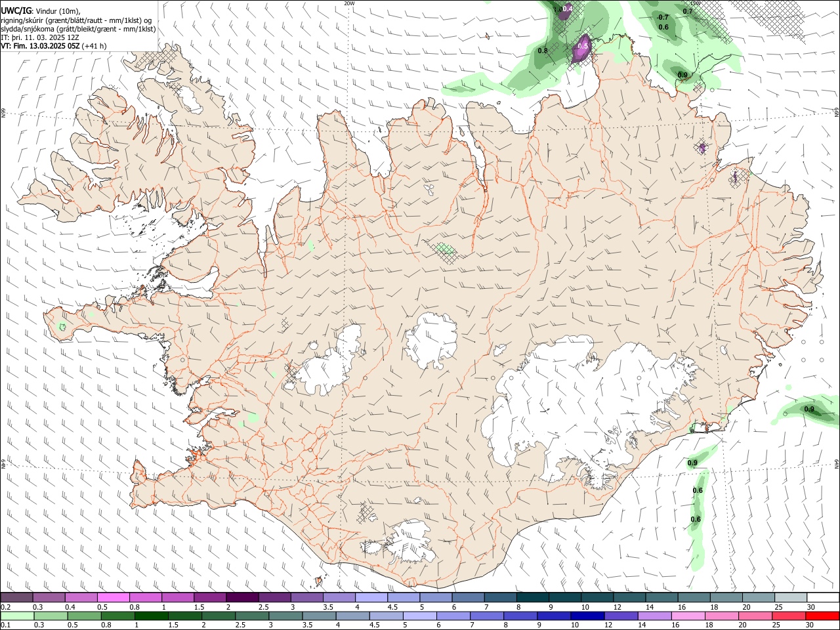Viewport: 840px width, 630px height.
Task: Click the darkest green lower swatch labeled 1
Action: coord(151,616)
